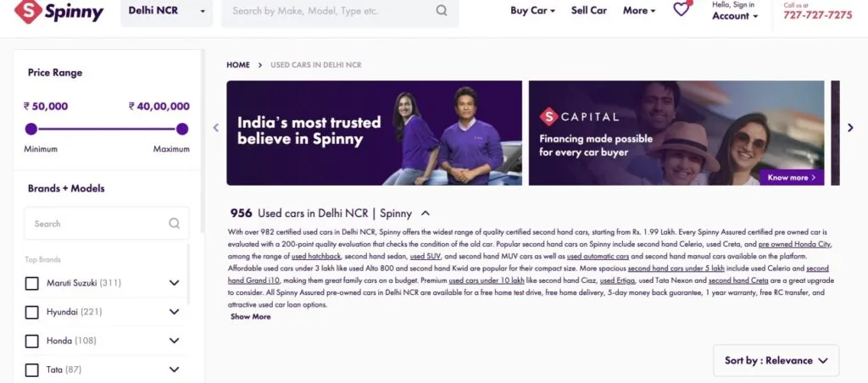
Task: Click the Spinny logo
Action: point(58,12)
